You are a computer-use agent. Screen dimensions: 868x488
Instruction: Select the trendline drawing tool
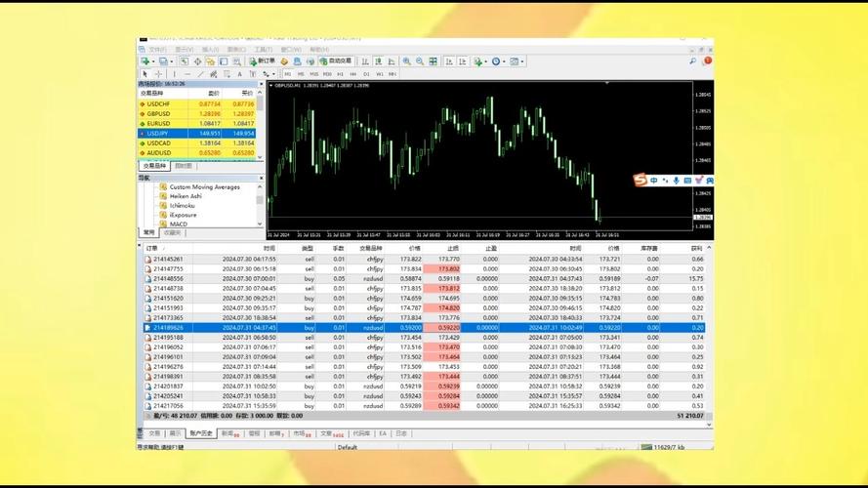[x=201, y=74]
